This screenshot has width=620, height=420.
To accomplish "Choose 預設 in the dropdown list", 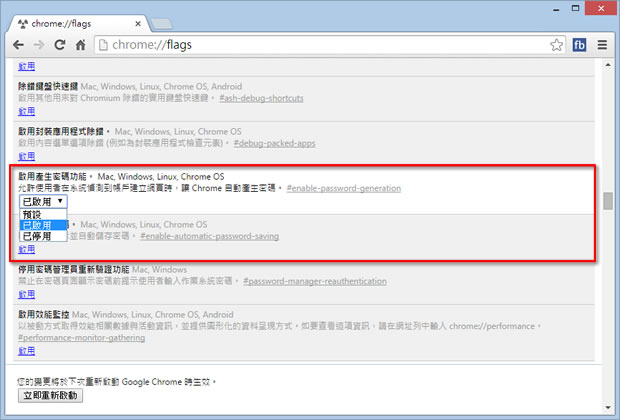I will point(43,215).
